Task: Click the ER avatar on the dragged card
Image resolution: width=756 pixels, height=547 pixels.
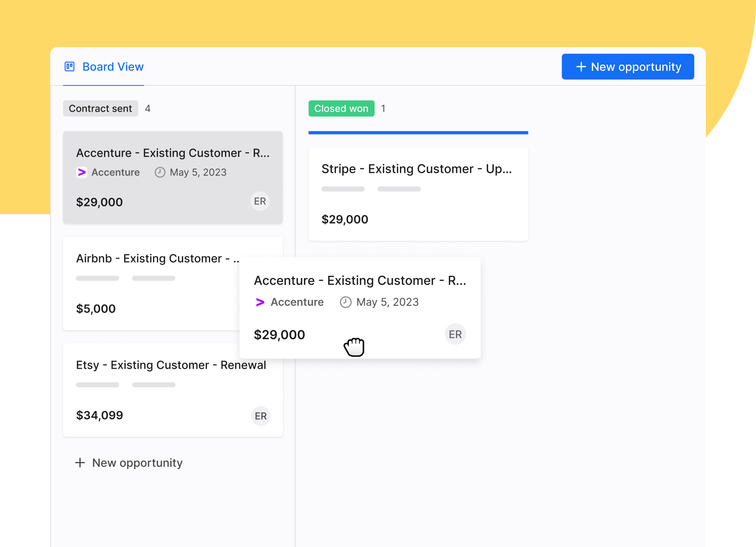Action: point(455,334)
